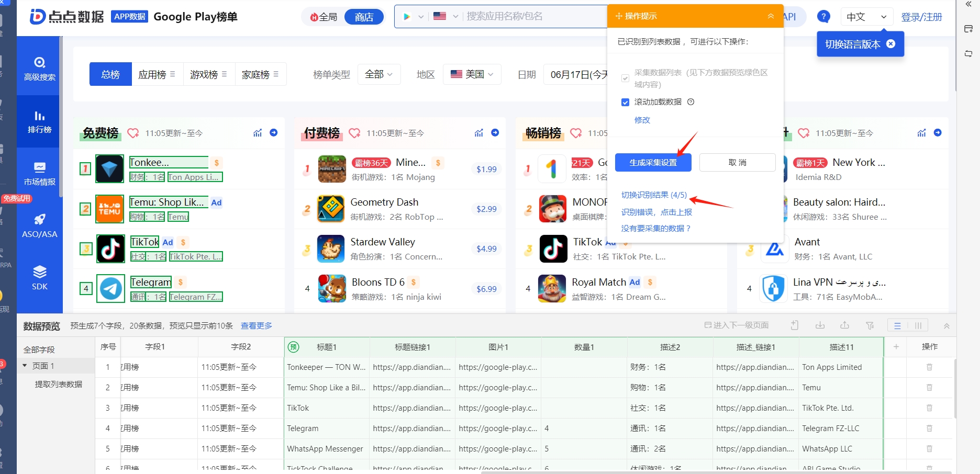
Task: Click the $1.99 price tag for Minecraft
Action: pos(486,169)
